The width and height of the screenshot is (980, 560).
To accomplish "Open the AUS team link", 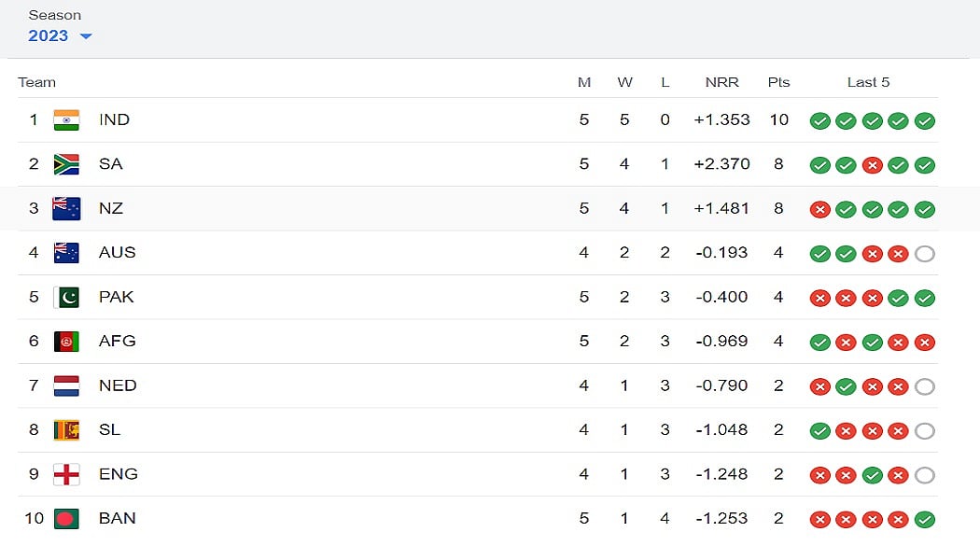I will (x=117, y=253).
